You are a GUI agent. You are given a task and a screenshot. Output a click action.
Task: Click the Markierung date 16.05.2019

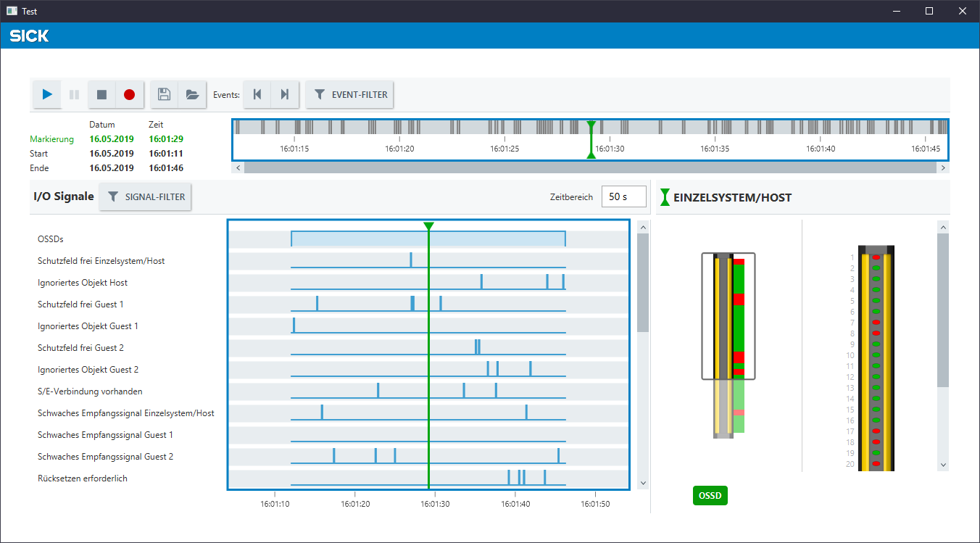pyautogui.click(x=112, y=139)
